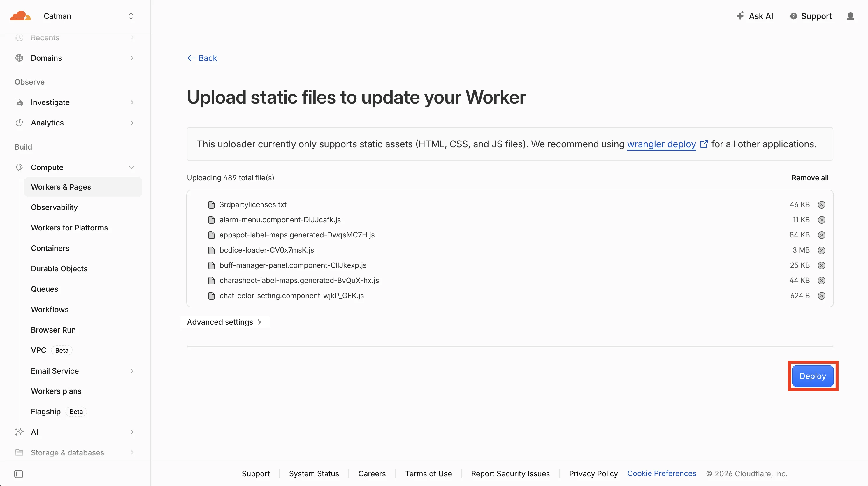
Task: Click the AI sparkles icon in sidebar
Action: pos(19,432)
